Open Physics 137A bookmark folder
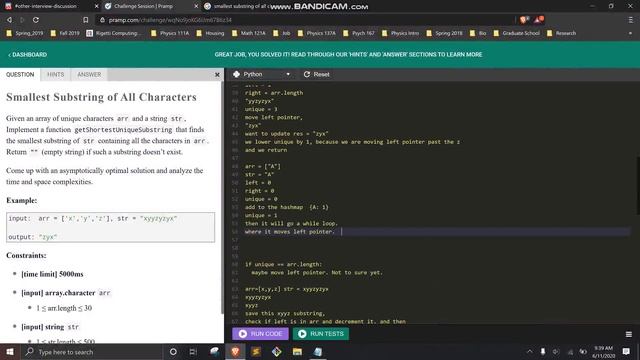This screenshot has width=640, height=360. coord(317,33)
